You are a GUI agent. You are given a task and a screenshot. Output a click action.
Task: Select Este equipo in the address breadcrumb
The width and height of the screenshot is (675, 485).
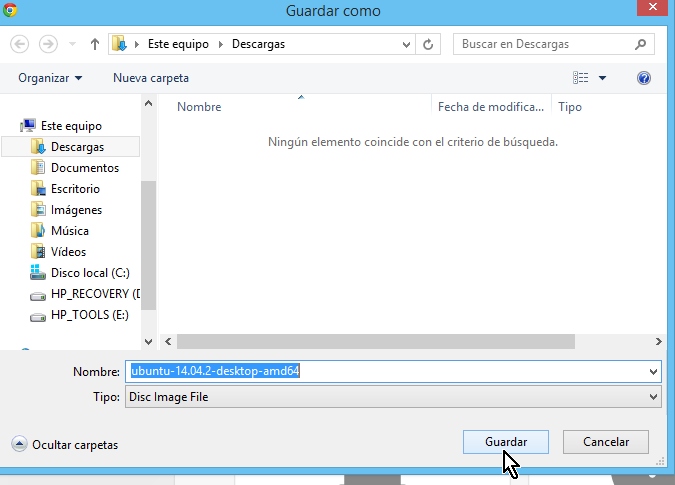point(178,44)
